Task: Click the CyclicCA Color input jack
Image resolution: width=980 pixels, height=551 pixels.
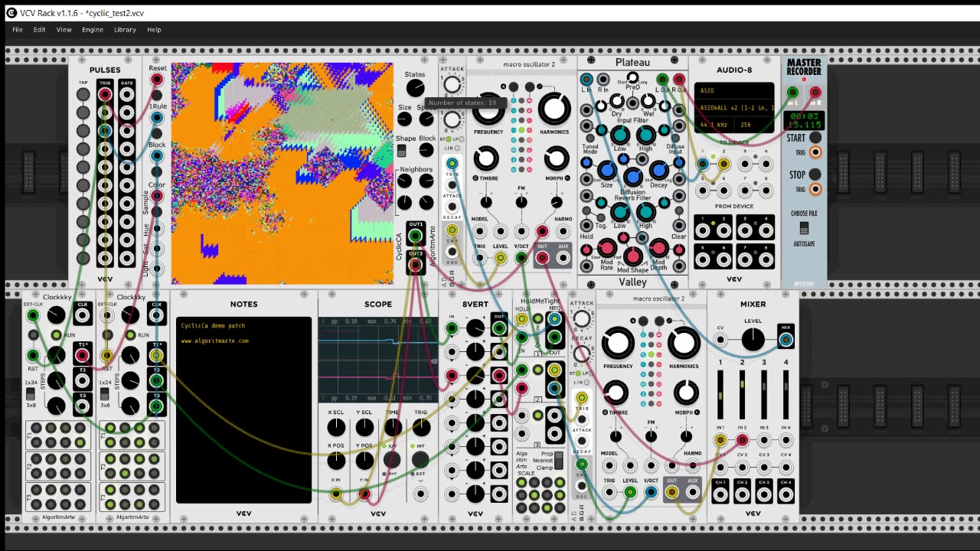Action: click(157, 196)
